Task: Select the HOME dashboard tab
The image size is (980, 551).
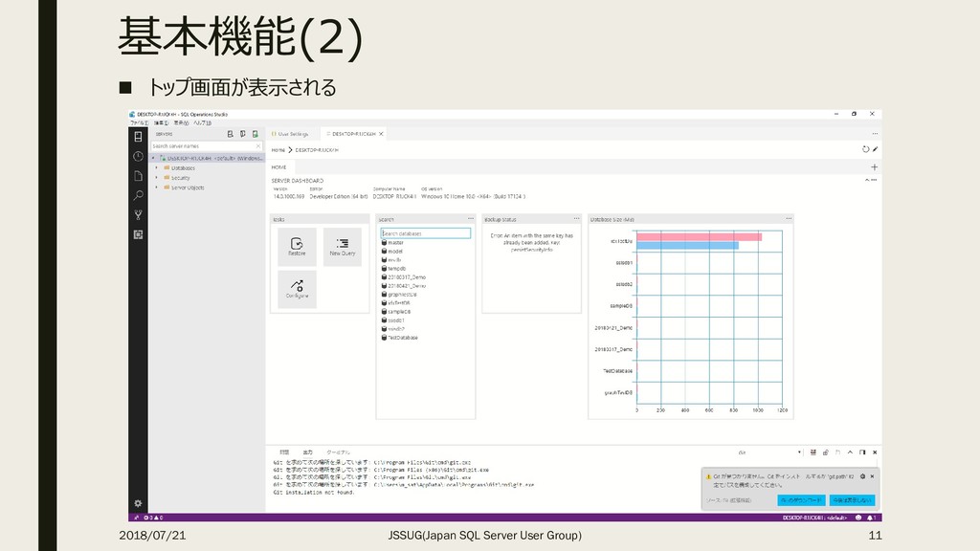Action: (x=278, y=166)
